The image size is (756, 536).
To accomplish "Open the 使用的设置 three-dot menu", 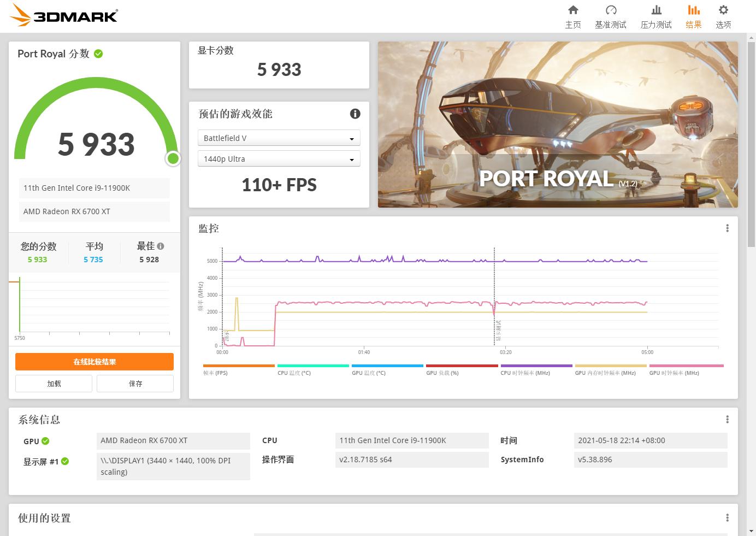I will click(727, 517).
